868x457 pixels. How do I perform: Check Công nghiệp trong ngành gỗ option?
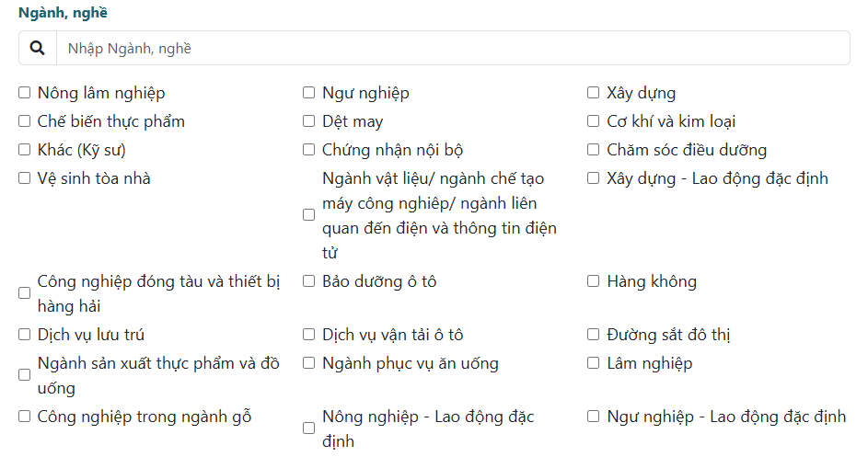(x=24, y=416)
